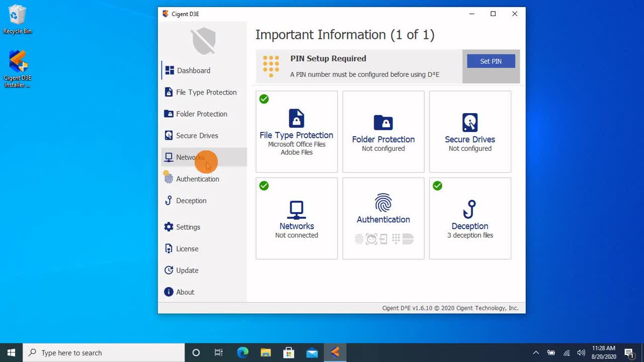Screen dimensions: 644x362
Task: Click the authentication methods icon row
Action: pos(383,239)
